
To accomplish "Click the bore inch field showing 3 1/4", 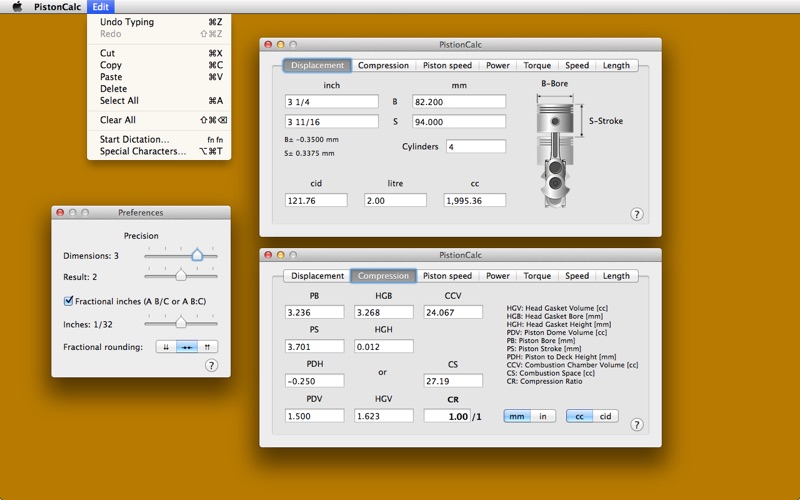I will click(x=332, y=102).
